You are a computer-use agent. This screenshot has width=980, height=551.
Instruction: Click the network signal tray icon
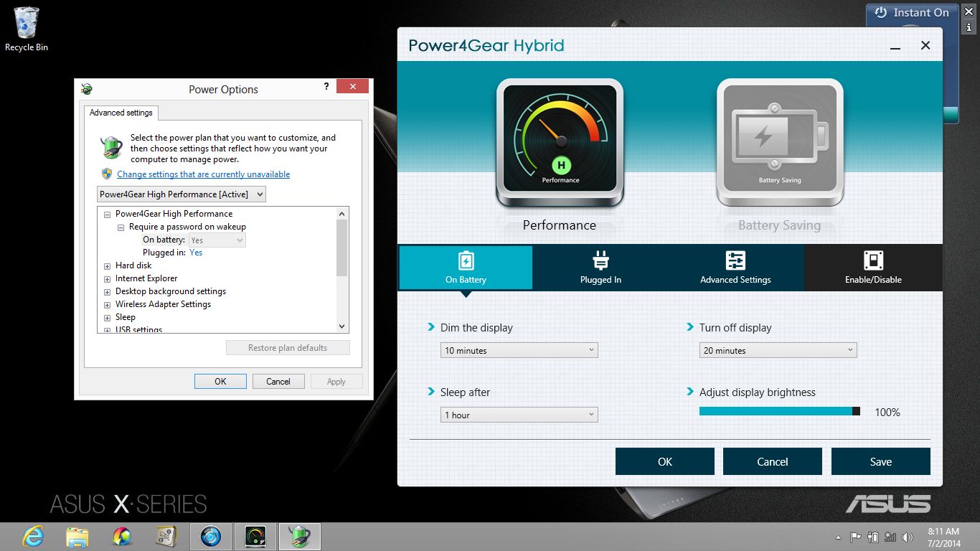890,537
